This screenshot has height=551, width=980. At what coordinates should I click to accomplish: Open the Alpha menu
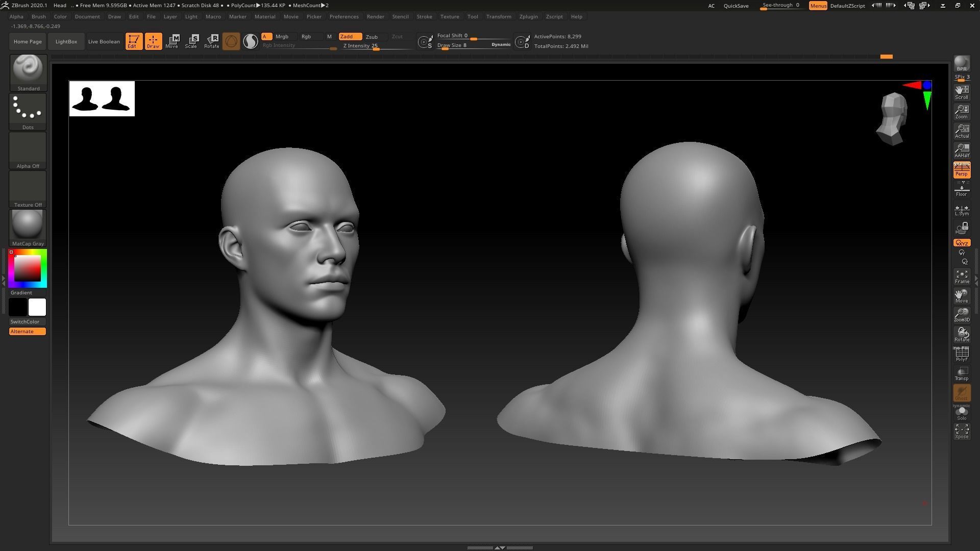[16, 17]
